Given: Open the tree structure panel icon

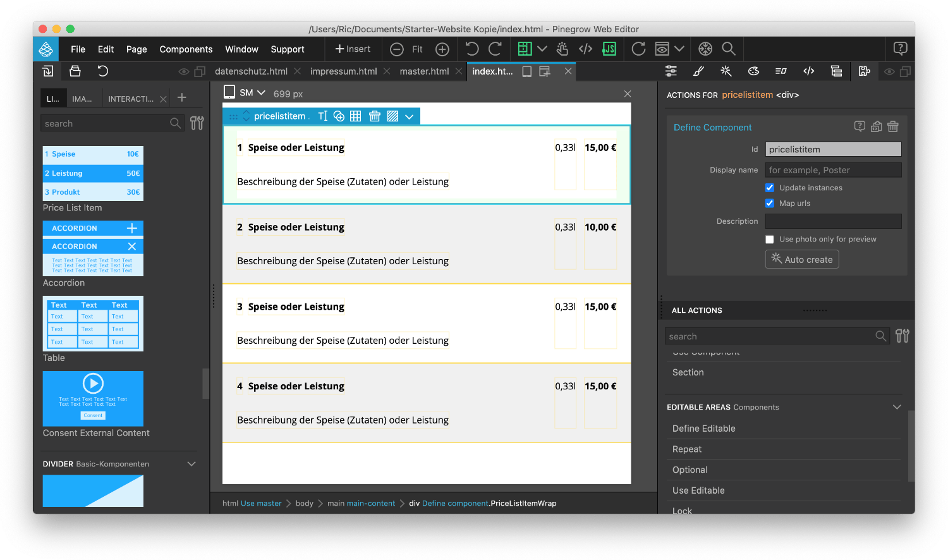Looking at the screenshot, I should click(836, 71).
